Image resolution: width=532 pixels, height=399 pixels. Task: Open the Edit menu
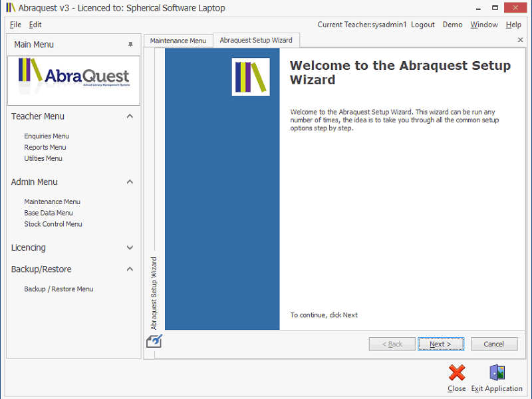[x=35, y=25]
